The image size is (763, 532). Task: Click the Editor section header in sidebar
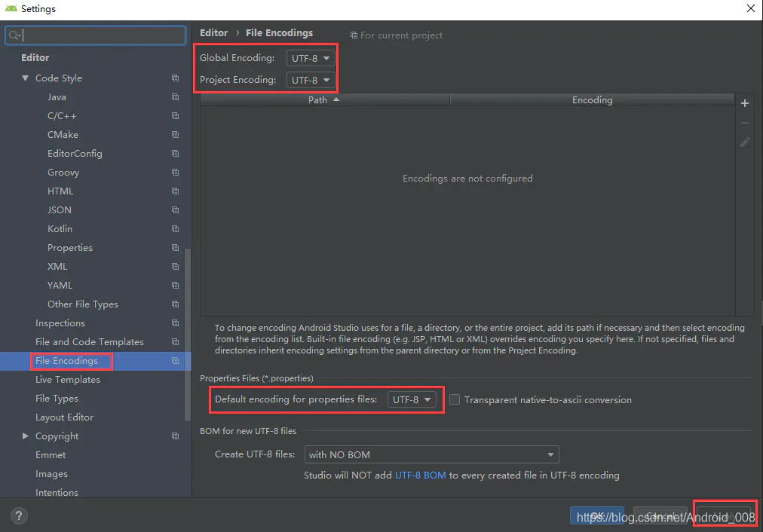click(x=35, y=57)
